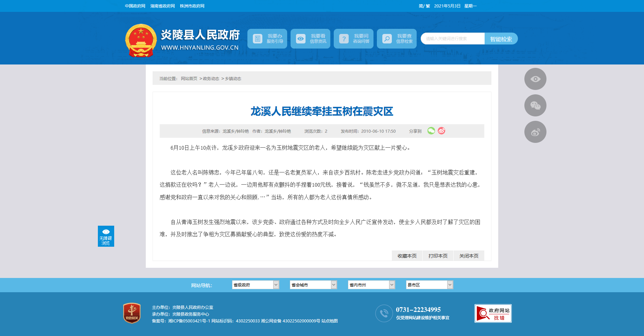Viewport: 644px width, 336px height.
Task: Click the gray Weibo floating button
Action: (x=535, y=132)
